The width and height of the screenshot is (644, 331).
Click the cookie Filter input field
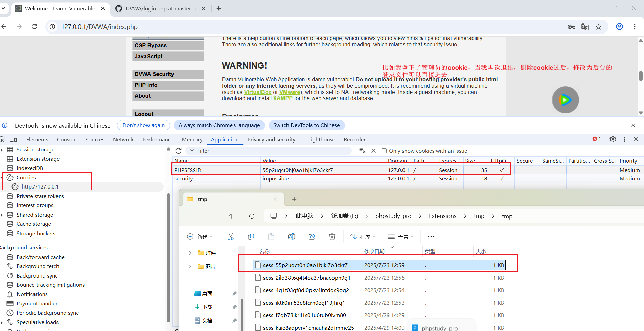[x=269, y=151]
